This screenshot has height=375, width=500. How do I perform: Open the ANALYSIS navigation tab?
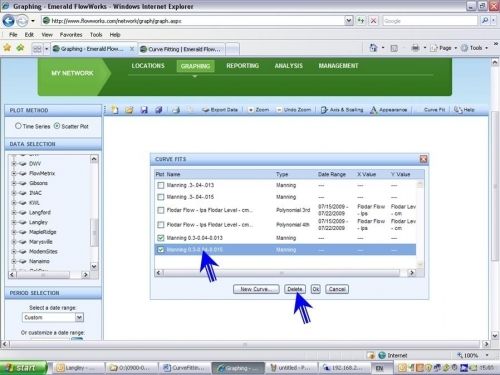(289, 66)
